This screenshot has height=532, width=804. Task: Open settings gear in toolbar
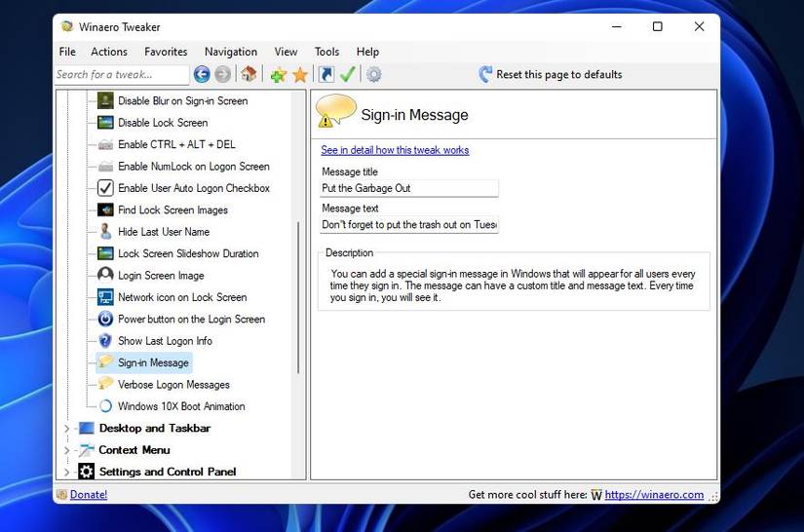click(x=374, y=75)
